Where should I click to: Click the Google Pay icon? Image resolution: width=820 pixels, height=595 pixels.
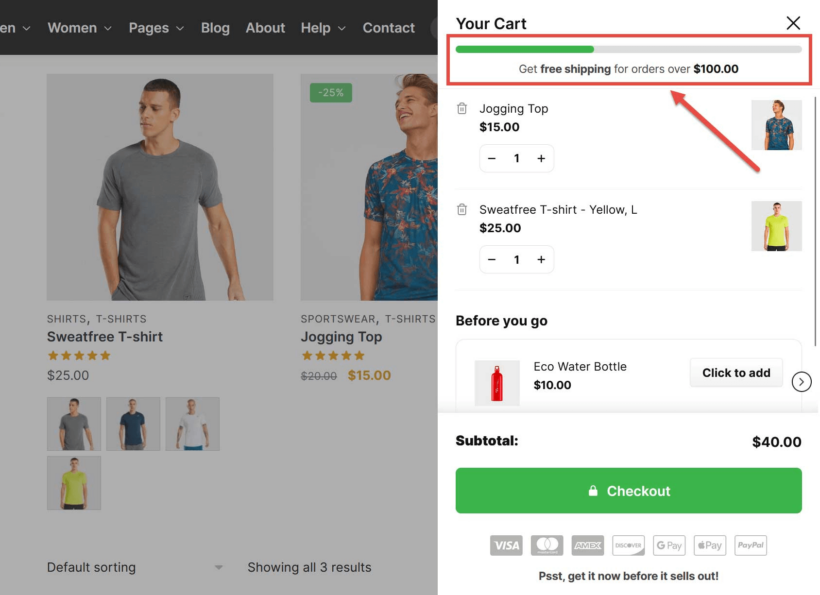coord(669,545)
